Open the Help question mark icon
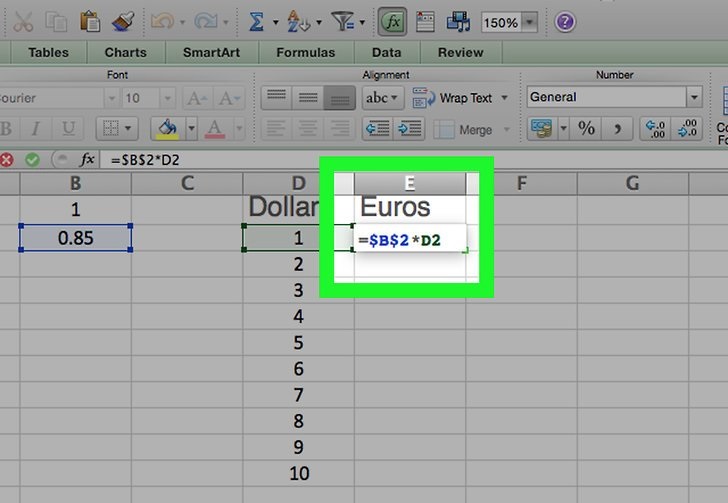Image resolution: width=728 pixels, height=503 pixels. (x=565, y=22)
